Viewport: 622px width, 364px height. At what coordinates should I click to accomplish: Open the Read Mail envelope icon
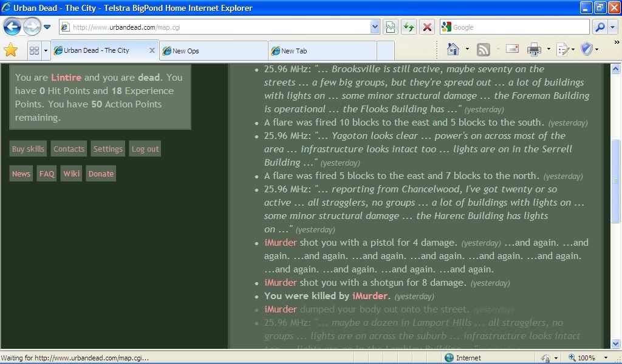coord(512,50)
